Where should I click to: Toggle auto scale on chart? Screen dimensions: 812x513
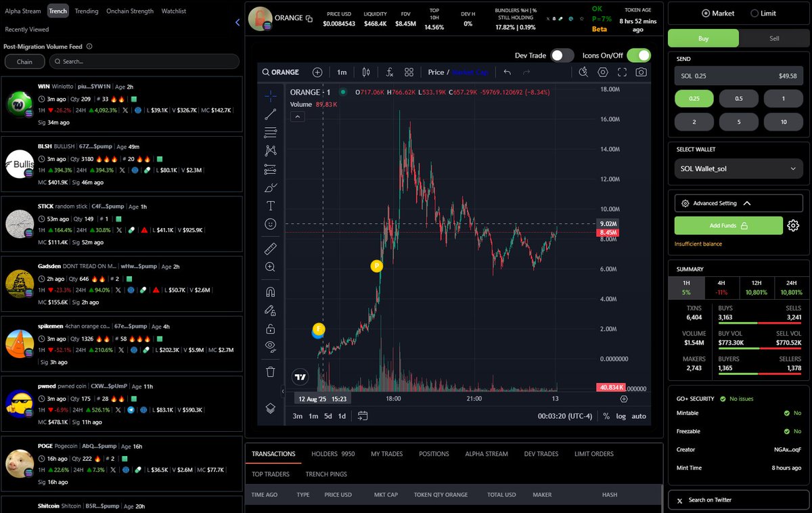tap(639, 416)
